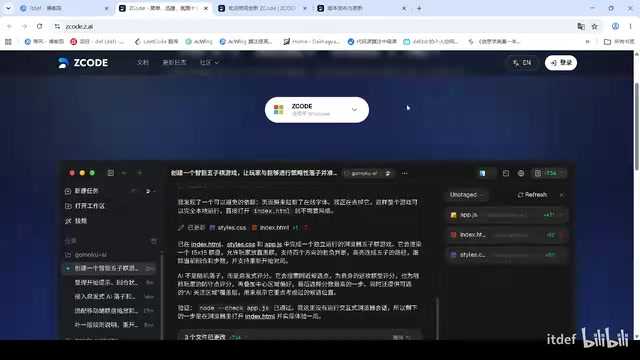Screen dimensions: 640x360
Task: Expand the ZCODE download platform chevron
Action: 354,110
